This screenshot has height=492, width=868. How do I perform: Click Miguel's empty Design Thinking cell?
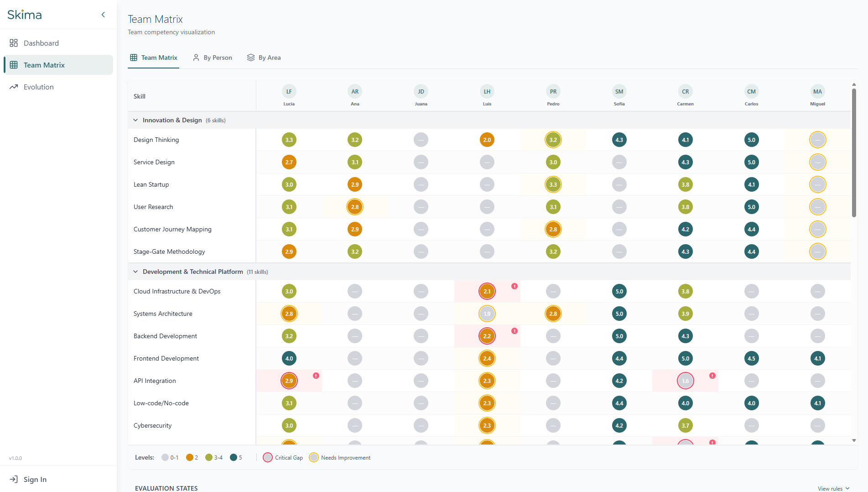[x=818, y=140]
